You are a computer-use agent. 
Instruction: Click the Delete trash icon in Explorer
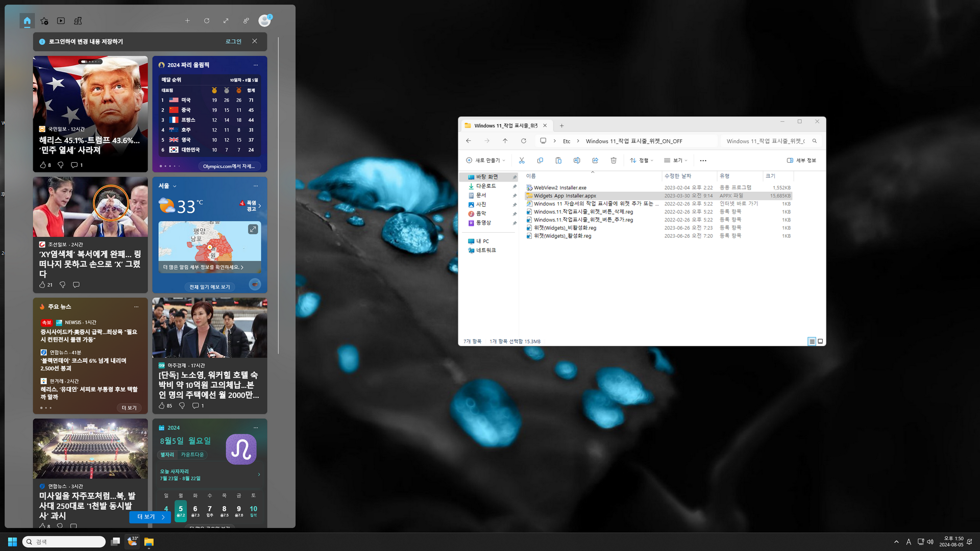[614, 160]
